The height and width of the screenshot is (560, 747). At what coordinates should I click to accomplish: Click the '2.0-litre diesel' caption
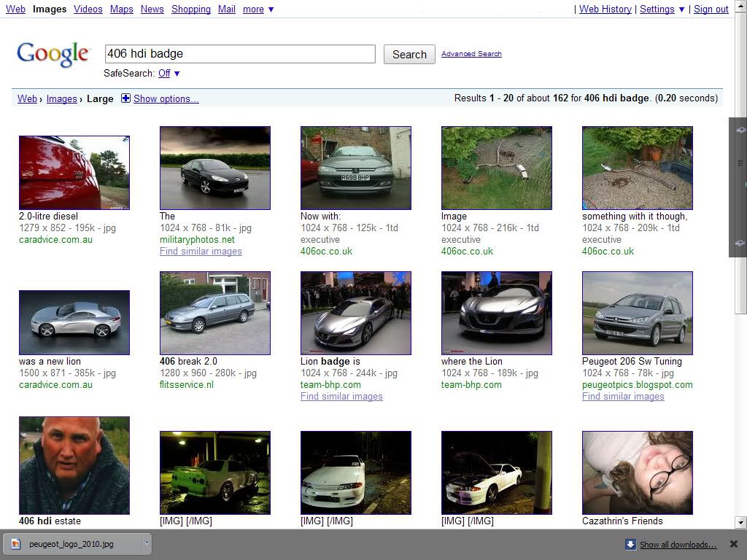pos(48,216)
